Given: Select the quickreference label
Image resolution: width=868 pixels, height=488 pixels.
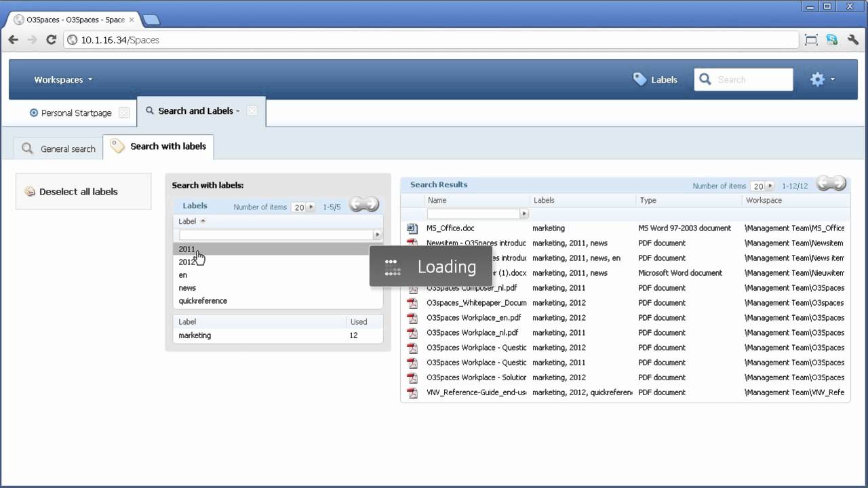Looking at the screenshot, I should point(278,300).
